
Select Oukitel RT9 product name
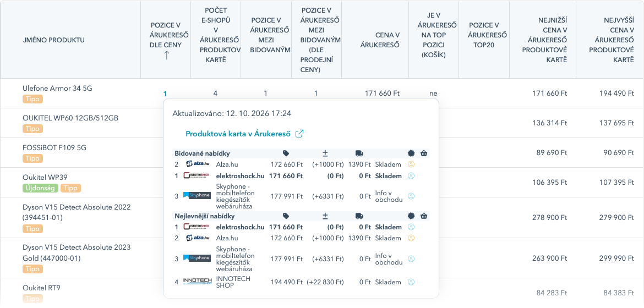click(x=41, y=288)
